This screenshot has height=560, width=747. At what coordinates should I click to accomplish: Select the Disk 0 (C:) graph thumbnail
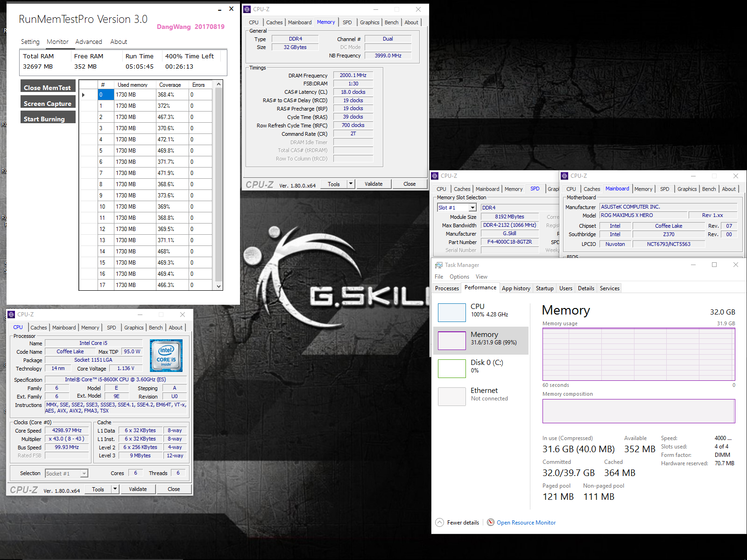451,369
